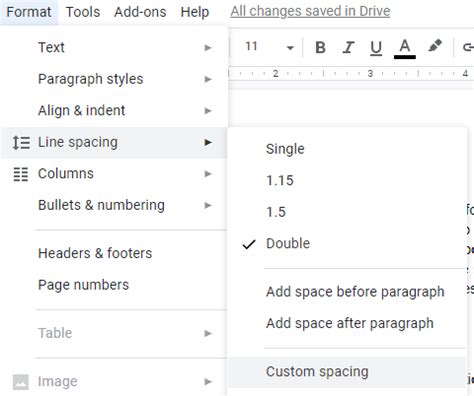Screen dimensions: 474x396
Task: Open the Add-ons menu
Action: 140,12
